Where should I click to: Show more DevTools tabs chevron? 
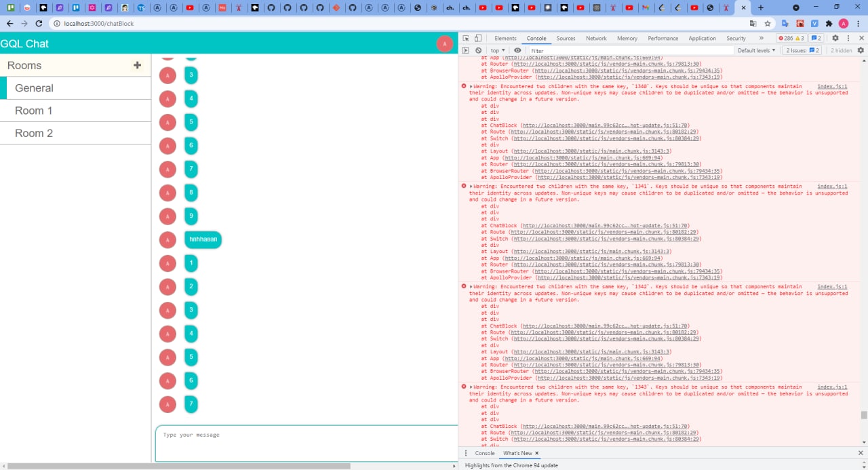(x=761, y=39)
